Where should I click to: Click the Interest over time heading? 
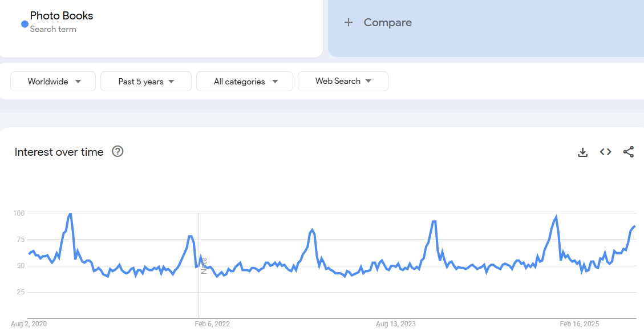pos(59,152)
